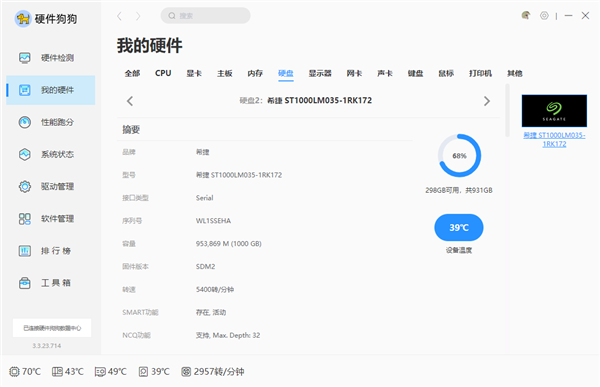Switch to the 显示器 tab
The image size is (600, 387).
click(x=320, y=73)
